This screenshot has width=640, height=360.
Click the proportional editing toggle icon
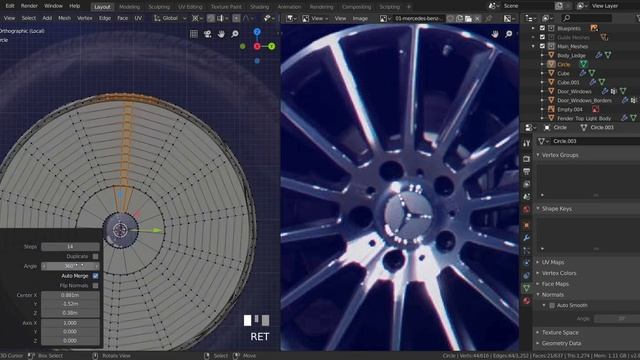[236, 18]
